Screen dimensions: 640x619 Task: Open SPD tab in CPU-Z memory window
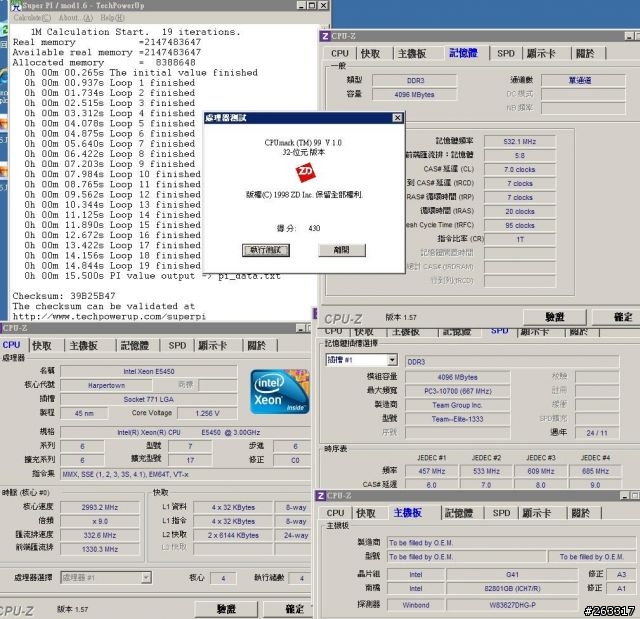point(506,53)
